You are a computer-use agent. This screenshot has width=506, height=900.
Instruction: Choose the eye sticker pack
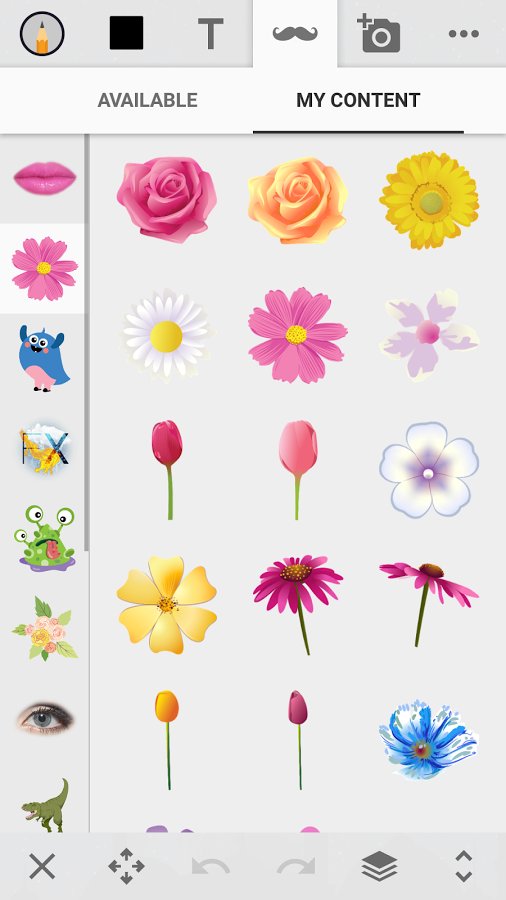(45, 718)
